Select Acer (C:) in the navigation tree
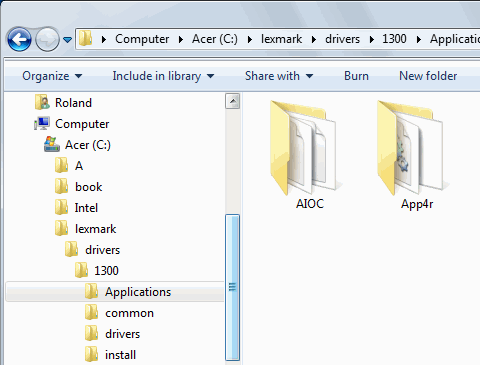The image size is (480, 365). [88, 145]
